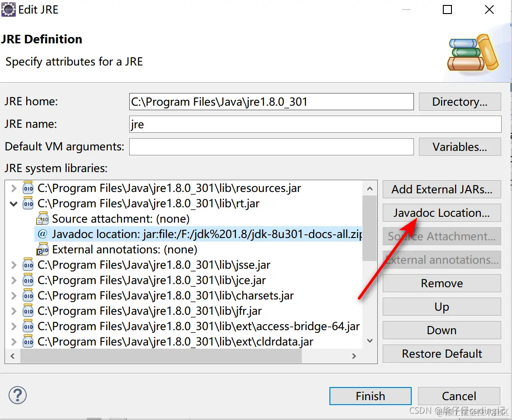Move selected entry Down
This screenshot has height=420, width=512.
442,330
